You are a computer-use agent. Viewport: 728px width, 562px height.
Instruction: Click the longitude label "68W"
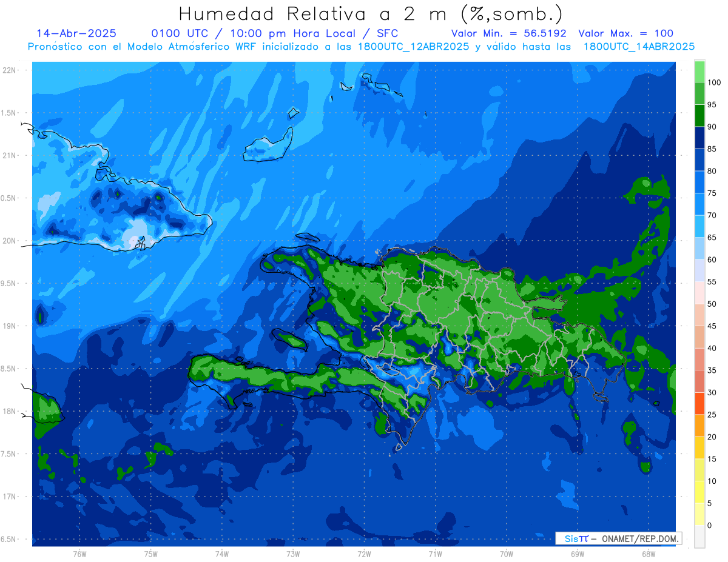649,554
